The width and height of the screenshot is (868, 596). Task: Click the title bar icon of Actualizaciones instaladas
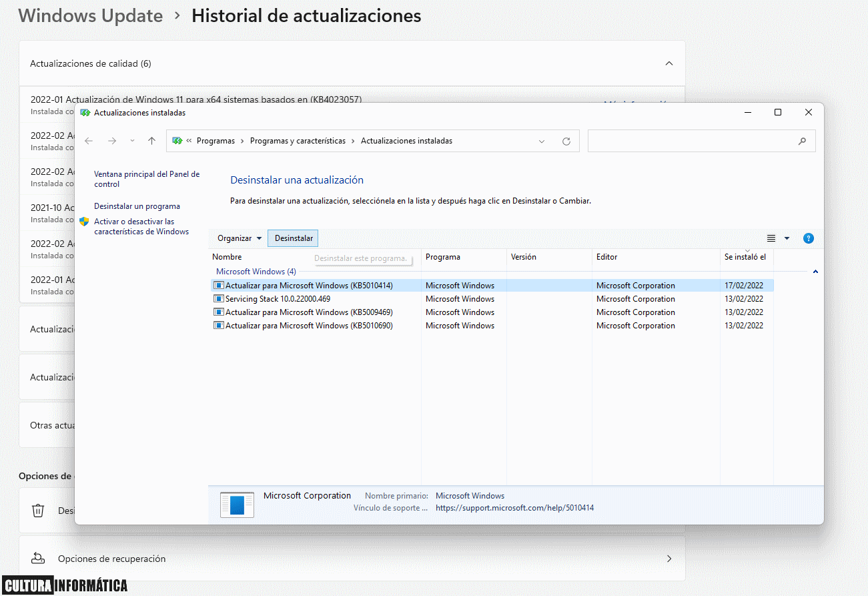tap(85, 113)
